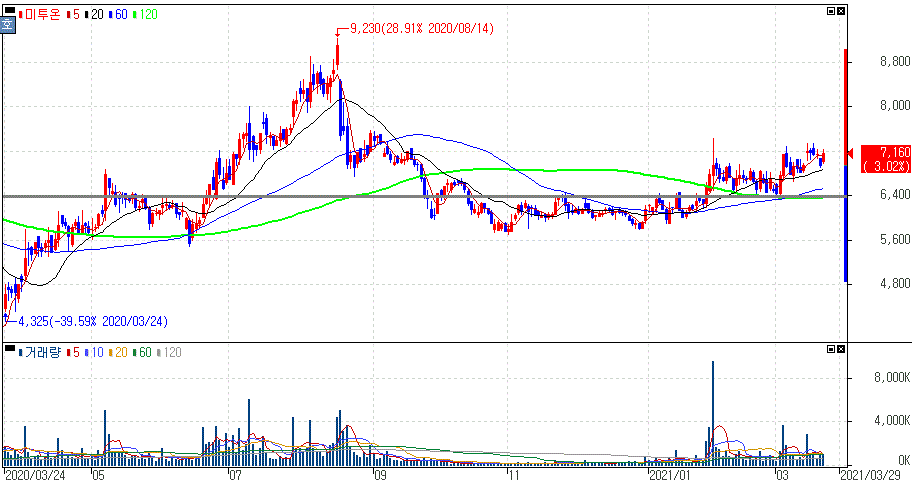Click the 4,000K volume axis label
The image size is (912, 481).
click(892, 421)
